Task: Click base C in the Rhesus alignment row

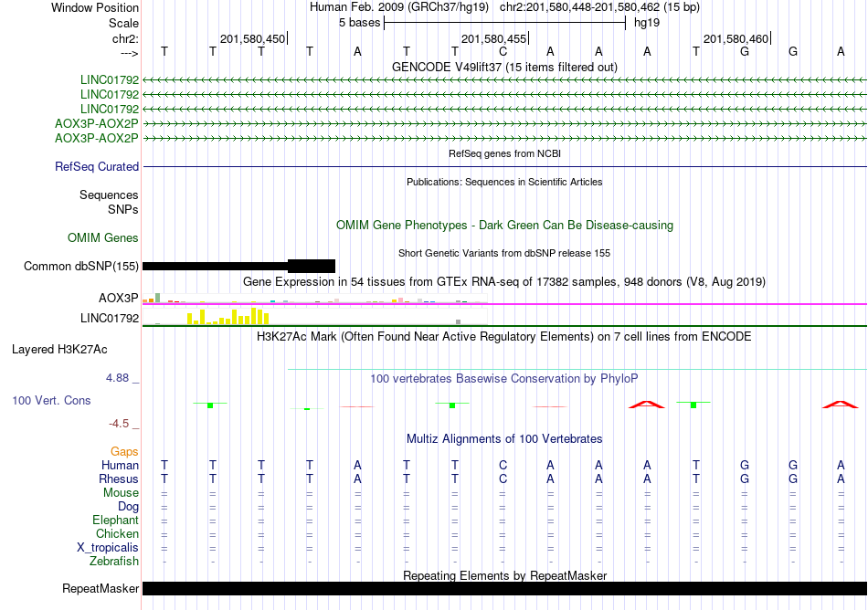Action: pyautogui.click(x=503, y=479)
